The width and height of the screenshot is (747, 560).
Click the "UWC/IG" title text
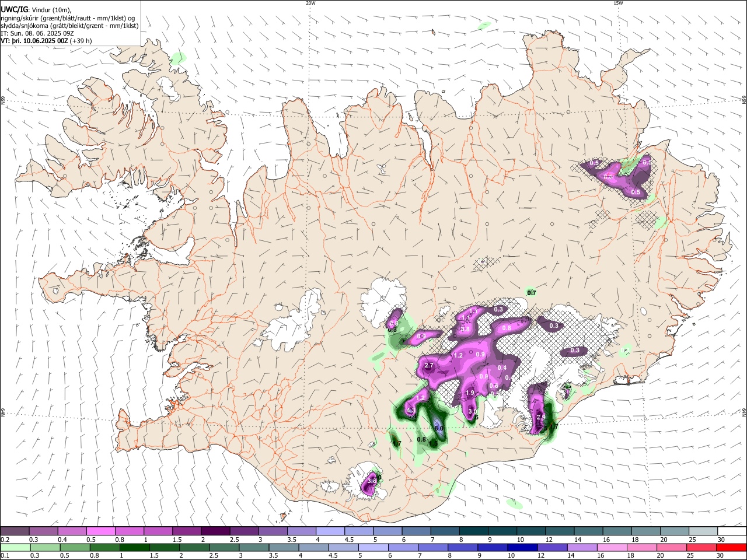15,10
